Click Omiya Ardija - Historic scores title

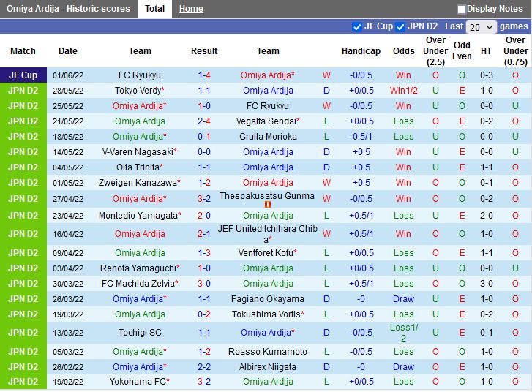tap(68, 9)
